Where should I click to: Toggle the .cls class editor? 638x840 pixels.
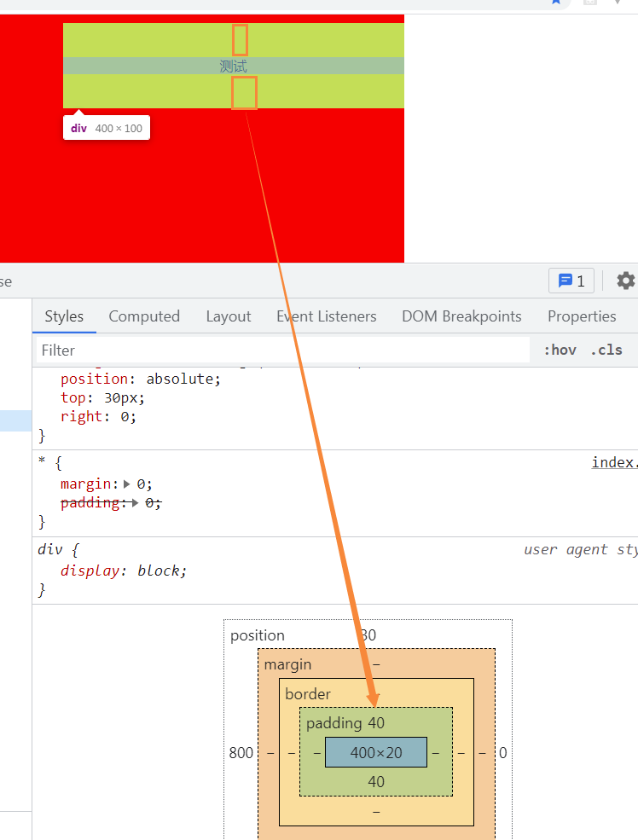606,350
